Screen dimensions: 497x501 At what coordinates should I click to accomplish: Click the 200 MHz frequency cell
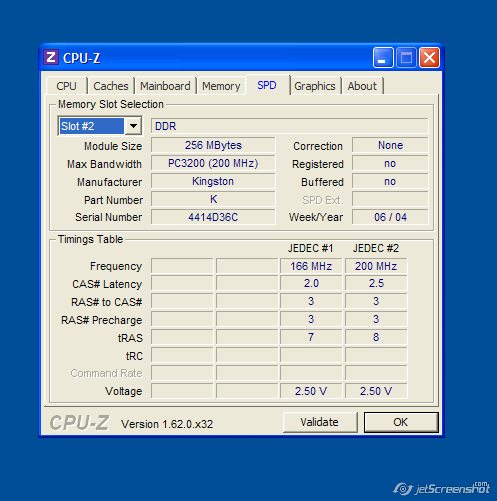pos(376,266)
